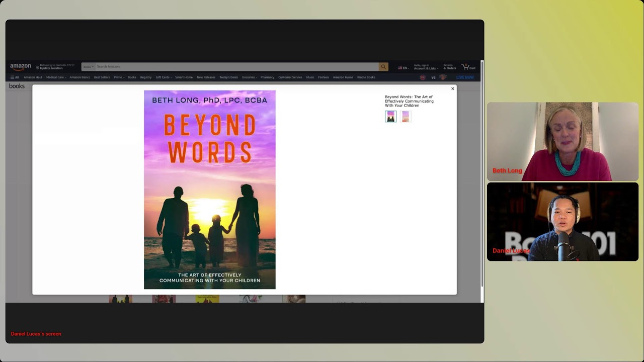Click Daniel Lucas's video tile
Image resolution: width=644 pixels, height=362 pixels.
click(562, 222)
